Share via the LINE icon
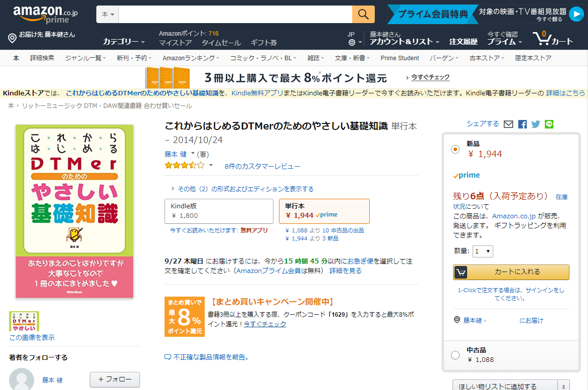 pos(549,124)
